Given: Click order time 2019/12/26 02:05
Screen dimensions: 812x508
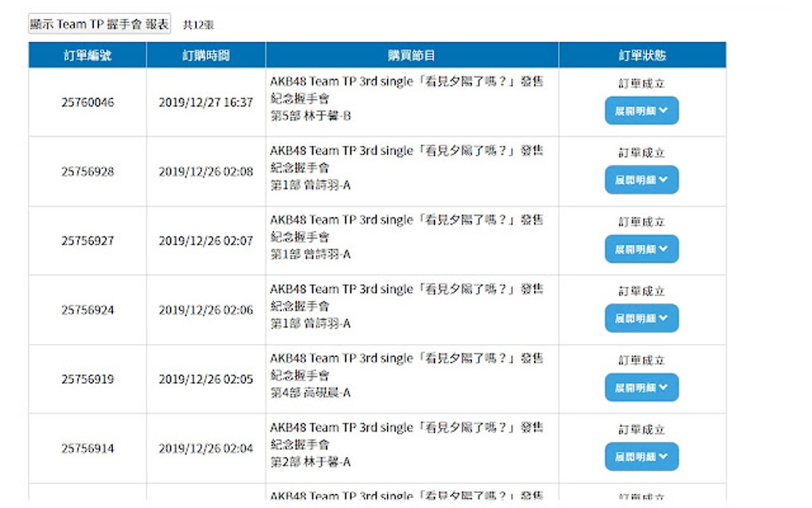Looking at the screenshot, I should point(206,379).
